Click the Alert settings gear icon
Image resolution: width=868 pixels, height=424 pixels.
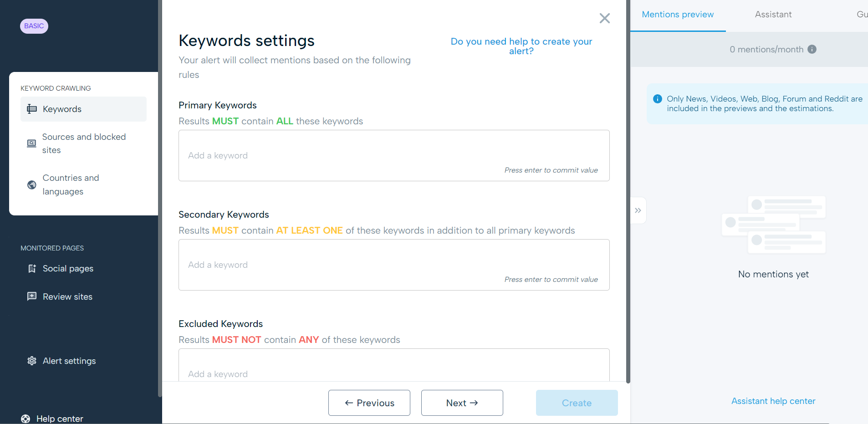click(x=32, y=361)
